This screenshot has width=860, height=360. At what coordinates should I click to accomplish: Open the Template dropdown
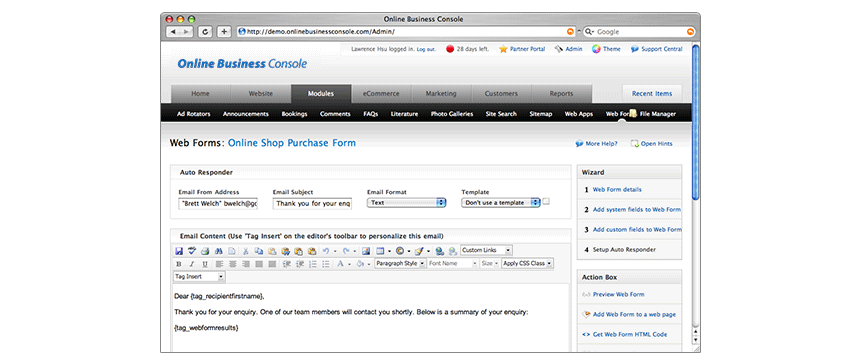[x=501, y=202]
